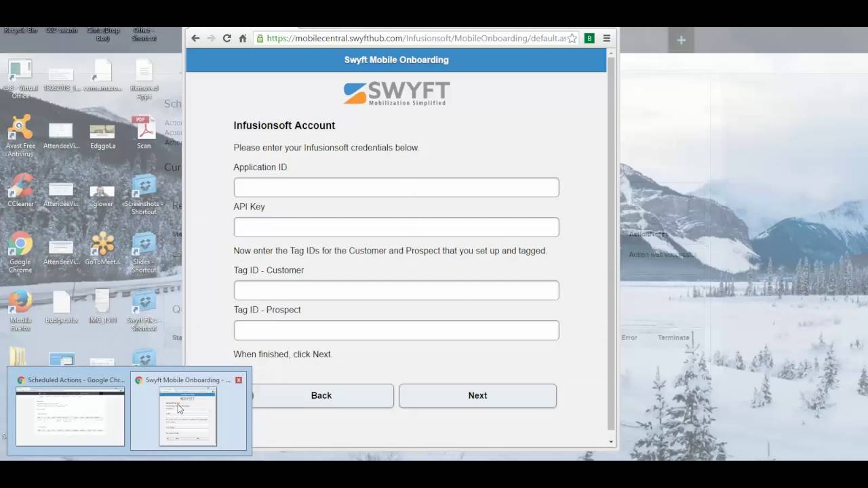The width and height of the screenshot is (868, 488).
Task: Click the Infusionsoft Account heading
Action: [x=284, y=125]
